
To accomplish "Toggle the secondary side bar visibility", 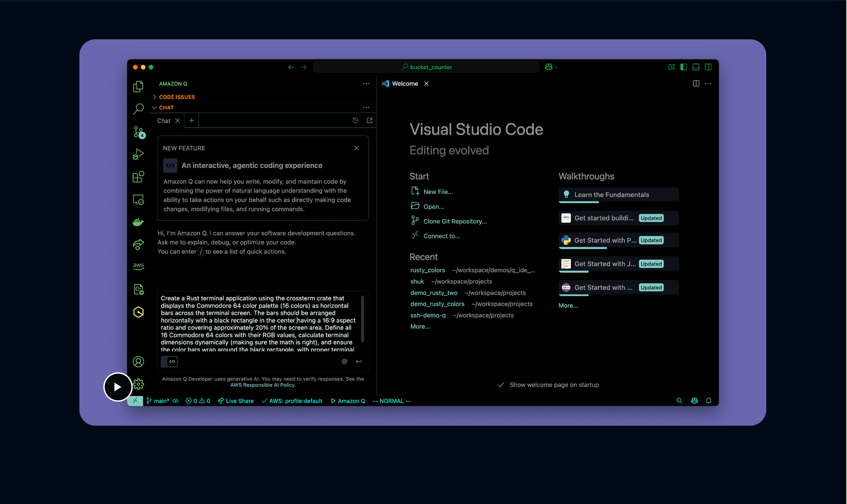I will click(708, 67).
